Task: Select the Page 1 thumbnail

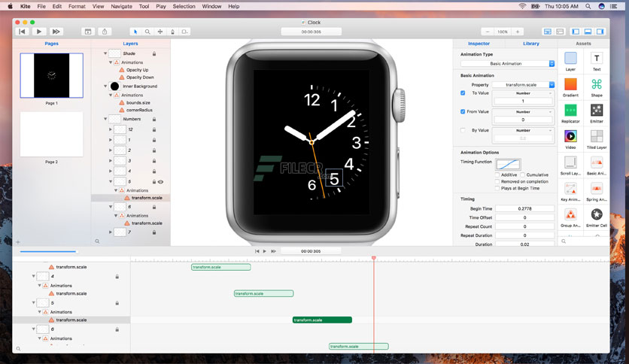Action: tap(52, 75)
